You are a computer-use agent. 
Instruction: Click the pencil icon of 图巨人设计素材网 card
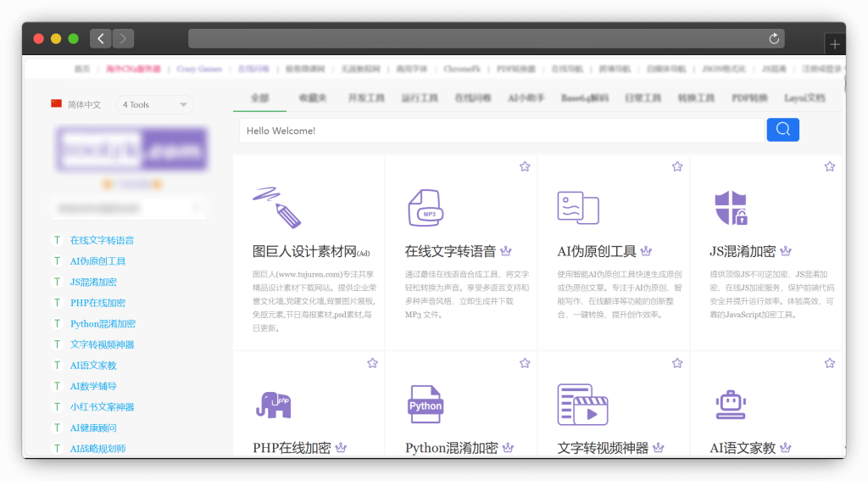[277, 208]
